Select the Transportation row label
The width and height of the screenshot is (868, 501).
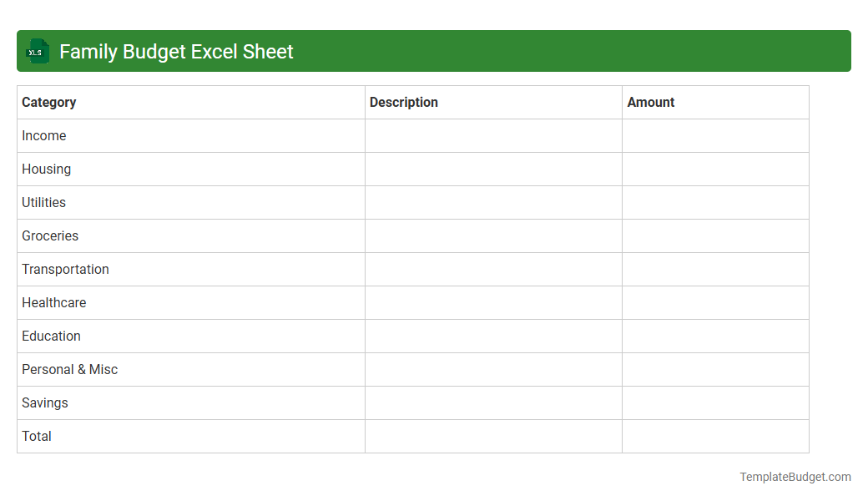pyautogui.click(x=65, y=269)
